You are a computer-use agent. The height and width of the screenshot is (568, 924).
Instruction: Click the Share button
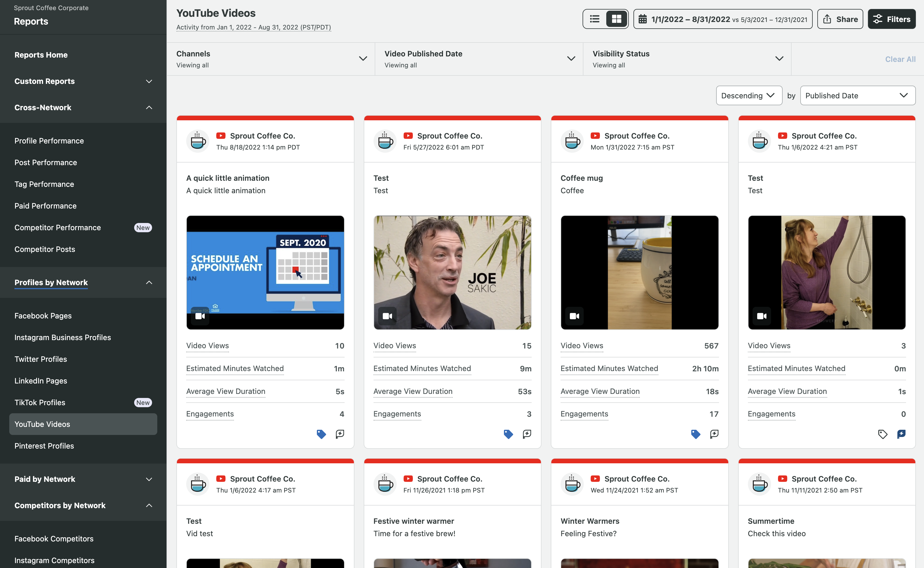(840, 19)
